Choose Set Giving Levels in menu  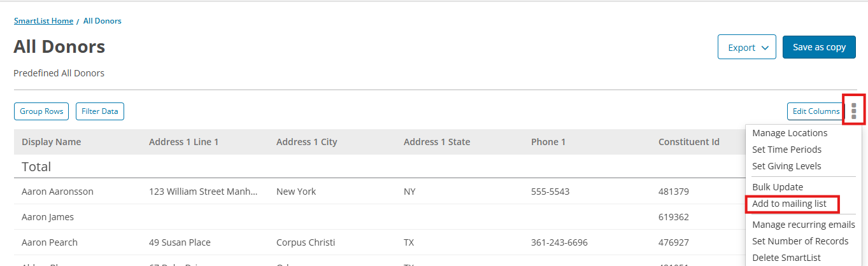click(x=786, y=166)
